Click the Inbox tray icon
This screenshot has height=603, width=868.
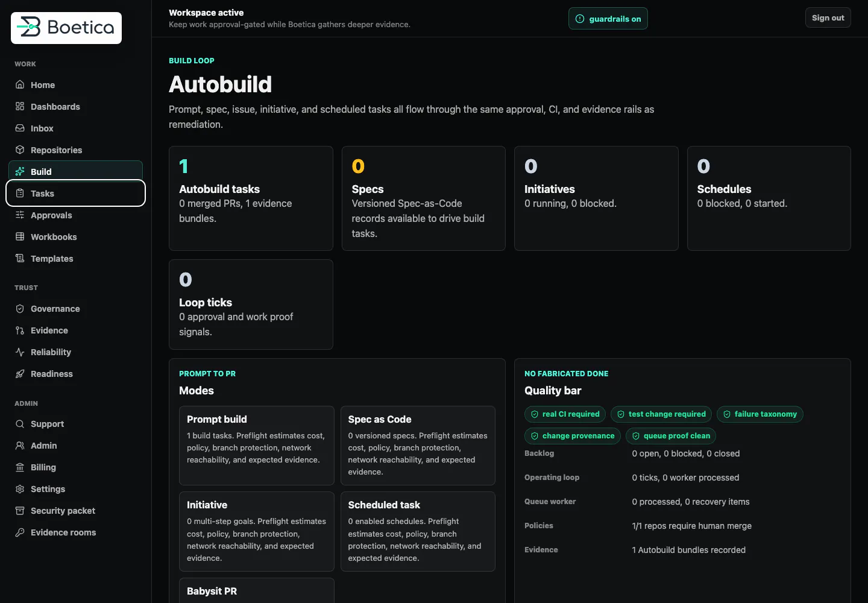coord(20,128)
